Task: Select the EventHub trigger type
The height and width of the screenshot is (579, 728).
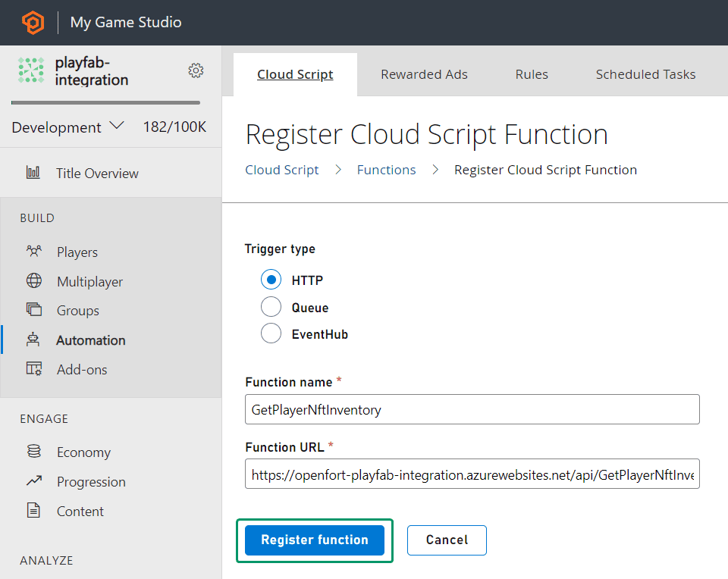Action: pos(271,333)
